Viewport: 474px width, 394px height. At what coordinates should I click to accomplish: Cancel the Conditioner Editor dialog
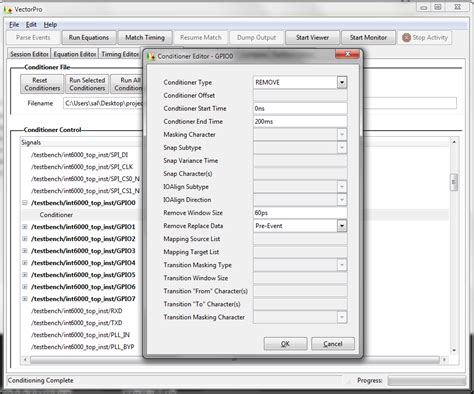point(333,344)
